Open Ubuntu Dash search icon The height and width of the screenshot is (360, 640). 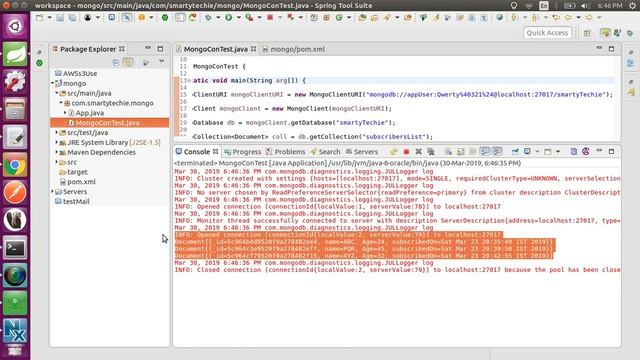pyautogui.click(x=15, y=26)
